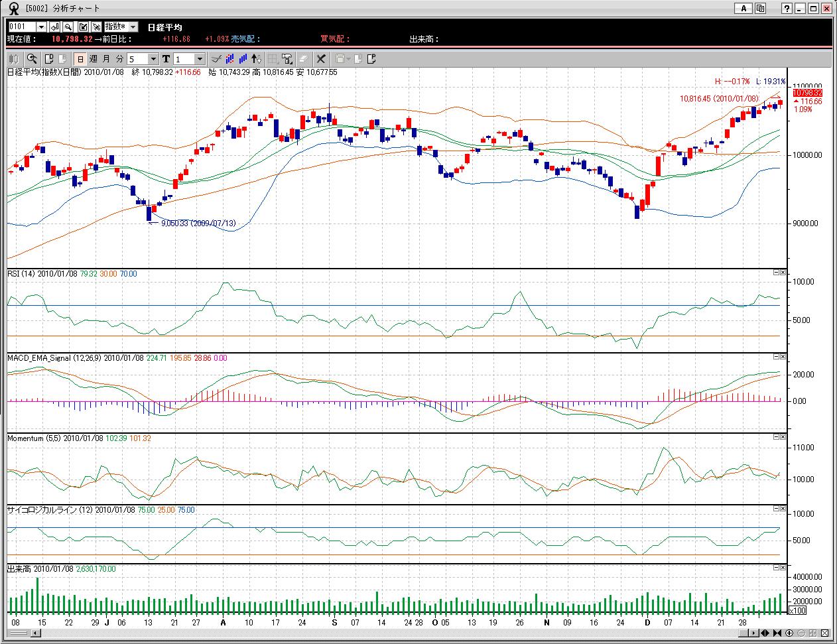Switch to daily (日) timeframe
Image resolution: width=837 pixels, height=644 pixels.
click(x=80, y=59)
